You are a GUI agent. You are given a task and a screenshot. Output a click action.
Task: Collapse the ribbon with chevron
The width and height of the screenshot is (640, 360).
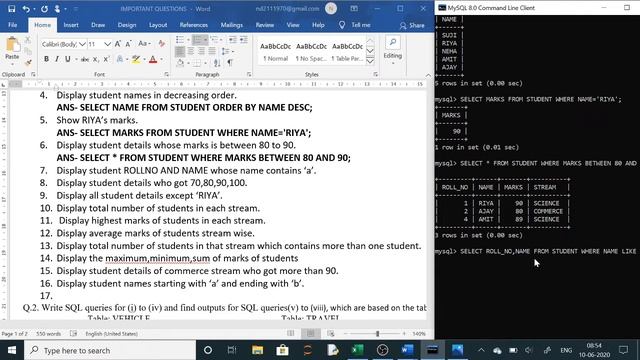click(x=428, y=75)
